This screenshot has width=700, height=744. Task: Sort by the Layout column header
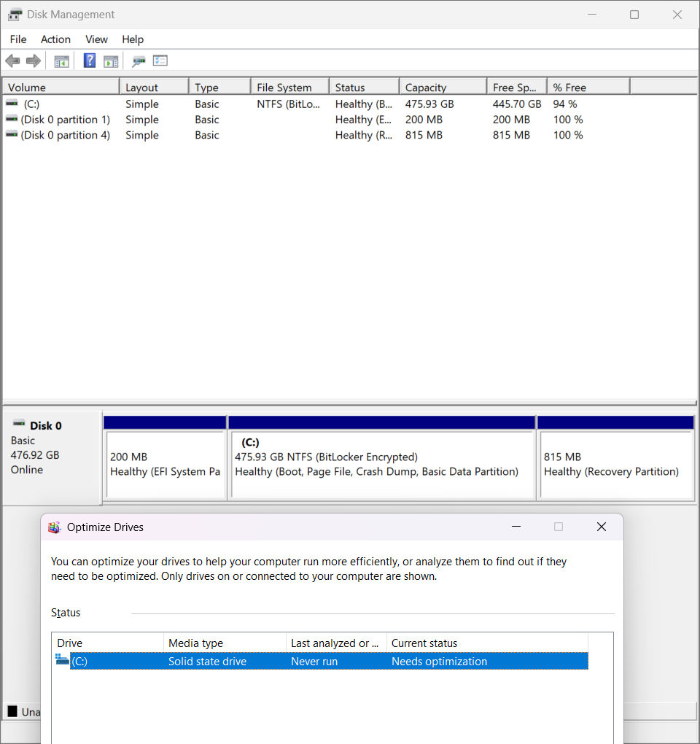pyautogui.click(x=154, y=88)
